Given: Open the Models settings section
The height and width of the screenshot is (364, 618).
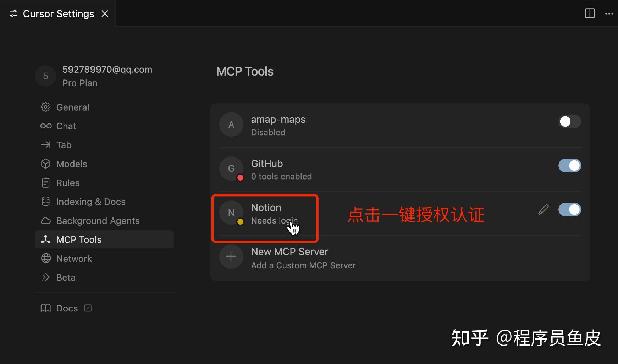Looking at the screenshot, I should tap(104, 164).
